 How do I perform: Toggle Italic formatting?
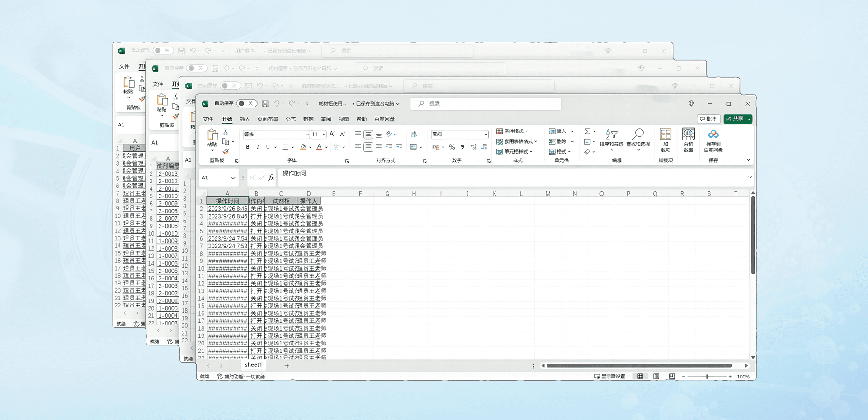[258, 147]
